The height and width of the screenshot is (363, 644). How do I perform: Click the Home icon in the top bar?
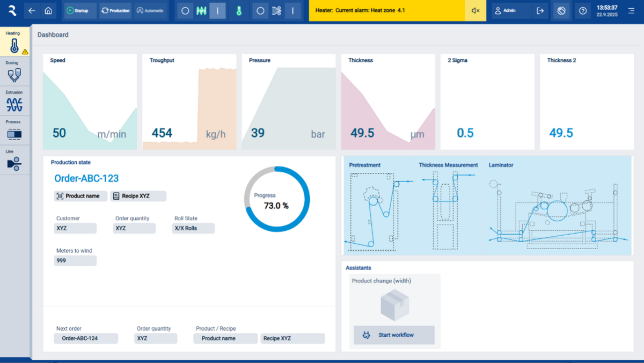[x=48, y=10]
